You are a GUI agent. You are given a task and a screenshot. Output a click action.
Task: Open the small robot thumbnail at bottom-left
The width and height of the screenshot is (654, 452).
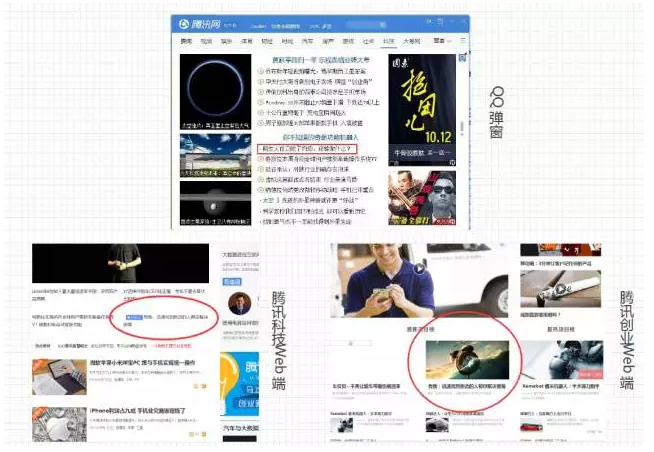[342, 425]
